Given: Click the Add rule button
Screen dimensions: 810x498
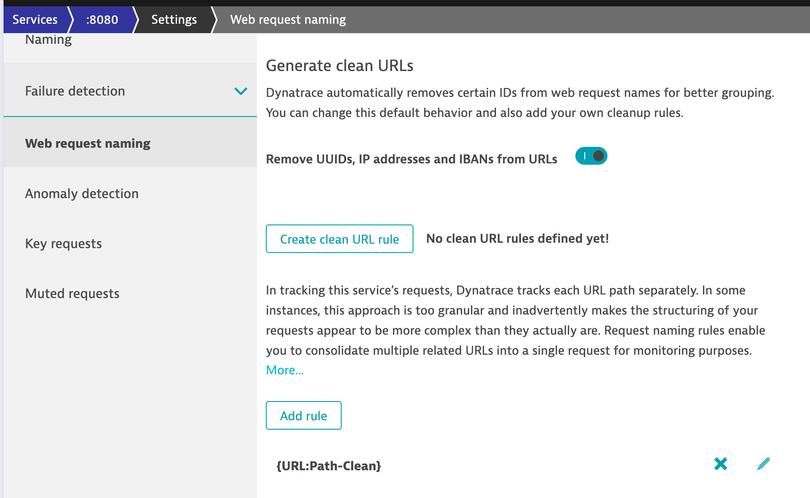Looking at the screenshot, I should coord(304,415).
